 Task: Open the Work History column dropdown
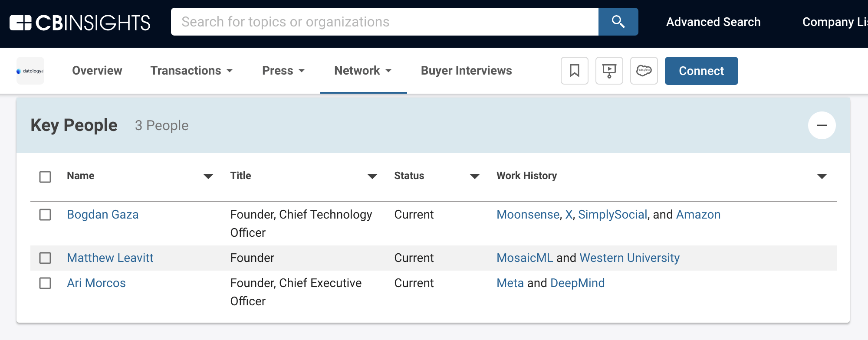tap(822, 176)
